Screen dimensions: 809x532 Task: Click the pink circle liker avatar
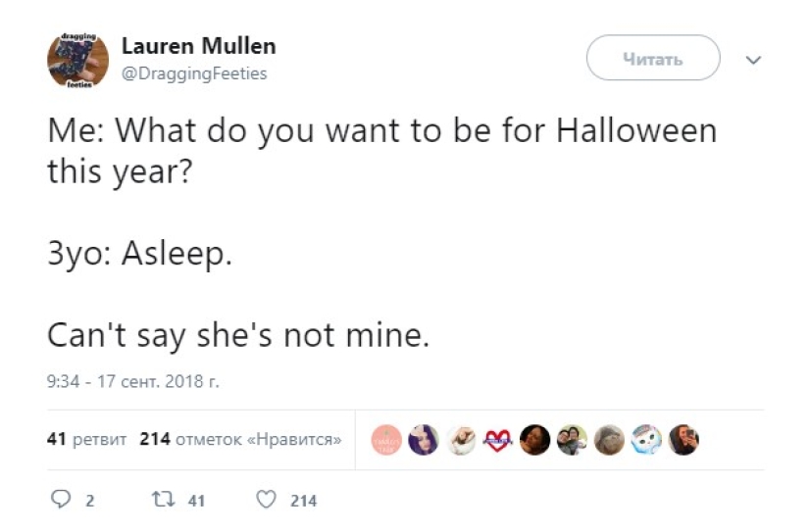tap(385, 440)
